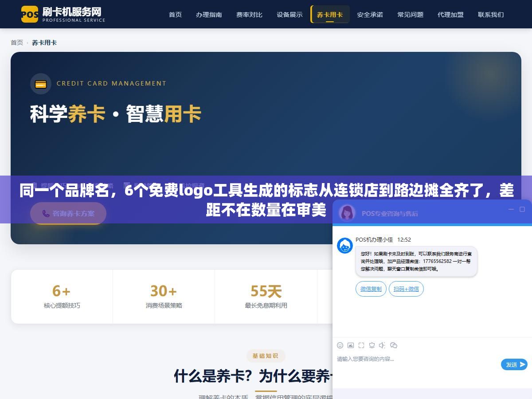This screenshot has height=399, width=532.
Task: Click the POS刷卡机服务网 site logo
Action: 63,14
